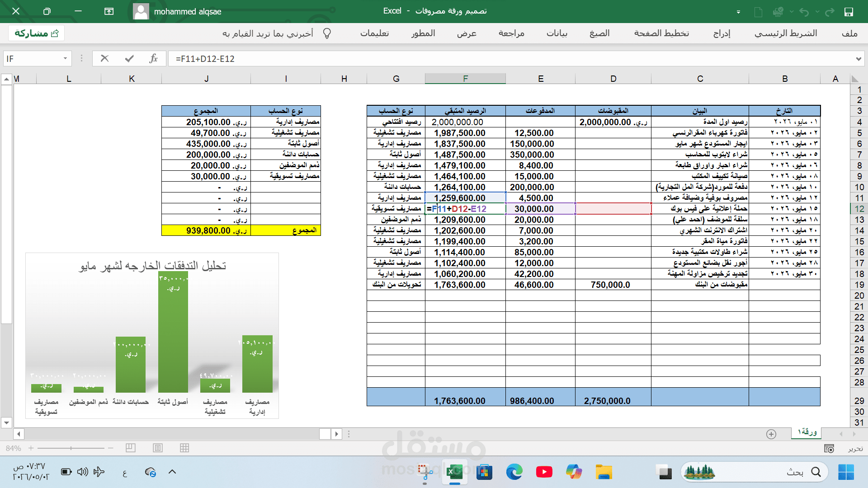The width and height of the screenshot is (868, 488).
Task: Open the YouTube icon on the taskbar
Action: pyautogui.click(x=544, y=472)
